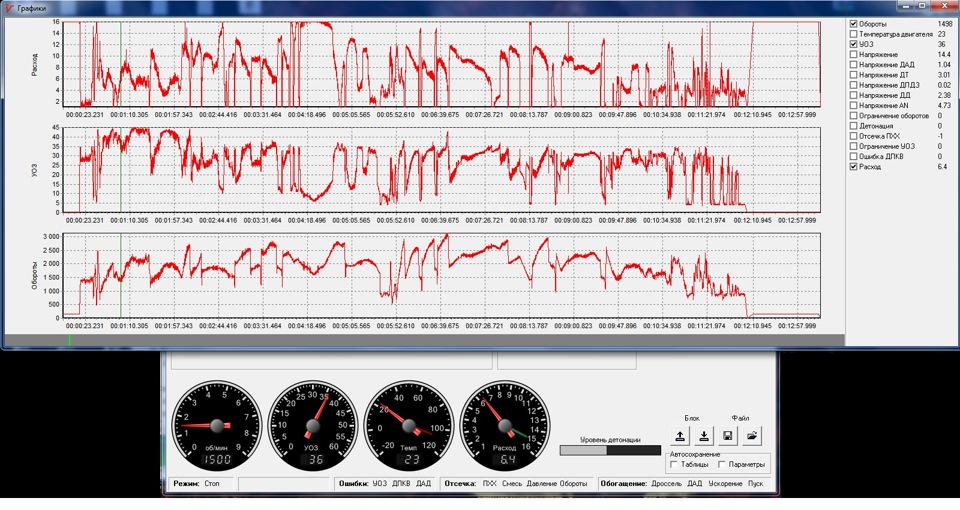Click the ПХХ cutoff indicator label
Screen dimensions: 960x510
tap(490, 484)
